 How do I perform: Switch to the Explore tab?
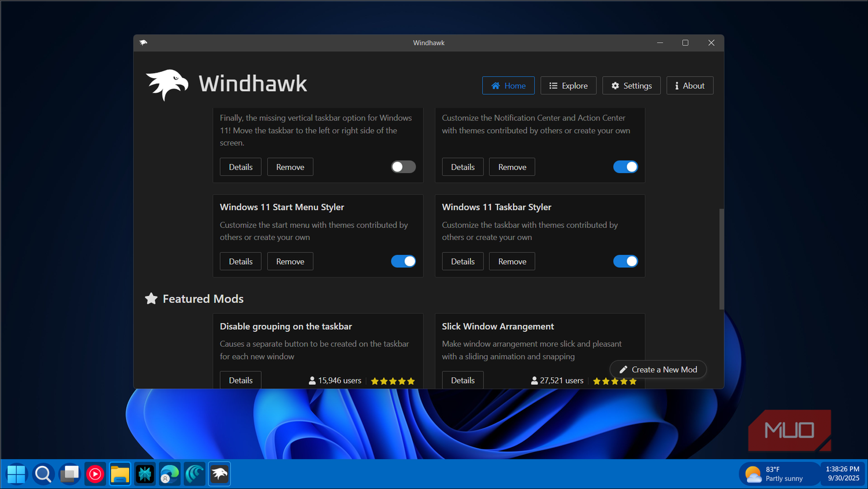569,86
